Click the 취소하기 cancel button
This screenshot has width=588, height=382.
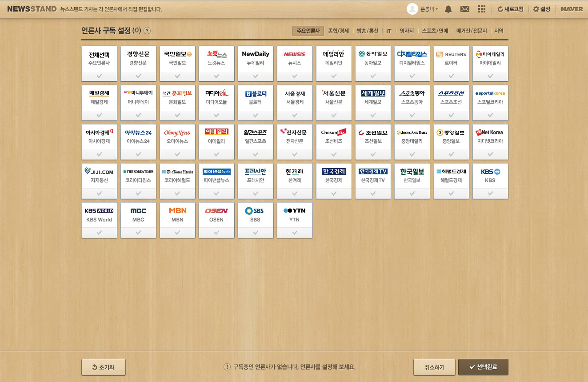point(434,367)
